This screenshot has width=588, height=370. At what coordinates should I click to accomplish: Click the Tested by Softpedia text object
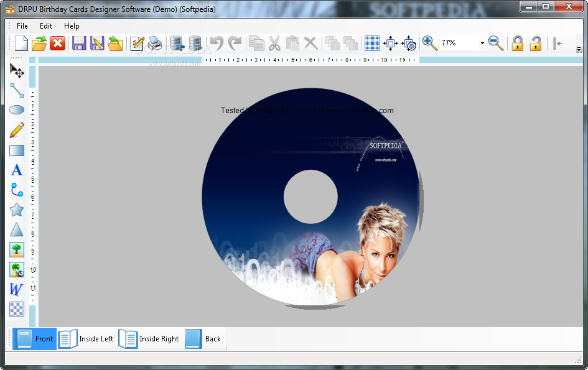point(307,111)
